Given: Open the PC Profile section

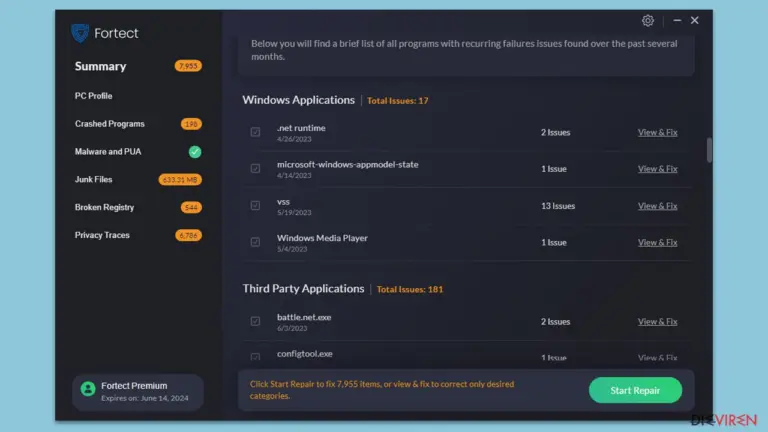Looking at the screenshot, I should (94, 96).
